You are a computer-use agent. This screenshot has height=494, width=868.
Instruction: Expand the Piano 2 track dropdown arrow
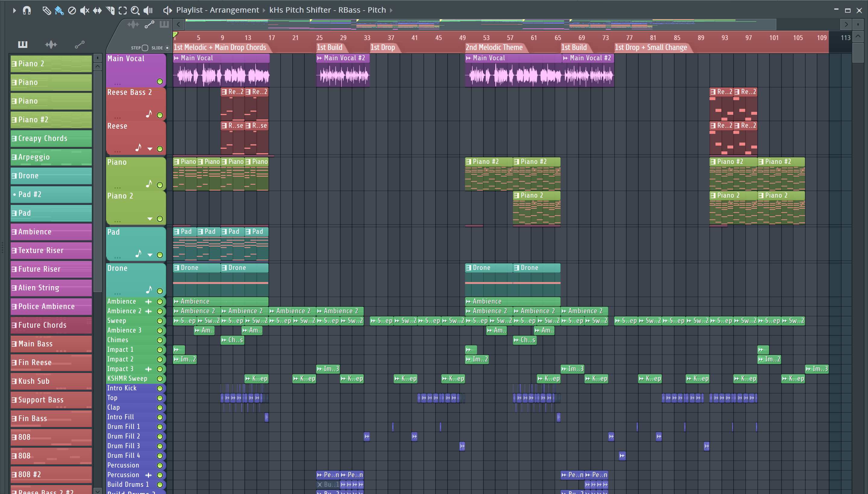[x=150, y=219]
